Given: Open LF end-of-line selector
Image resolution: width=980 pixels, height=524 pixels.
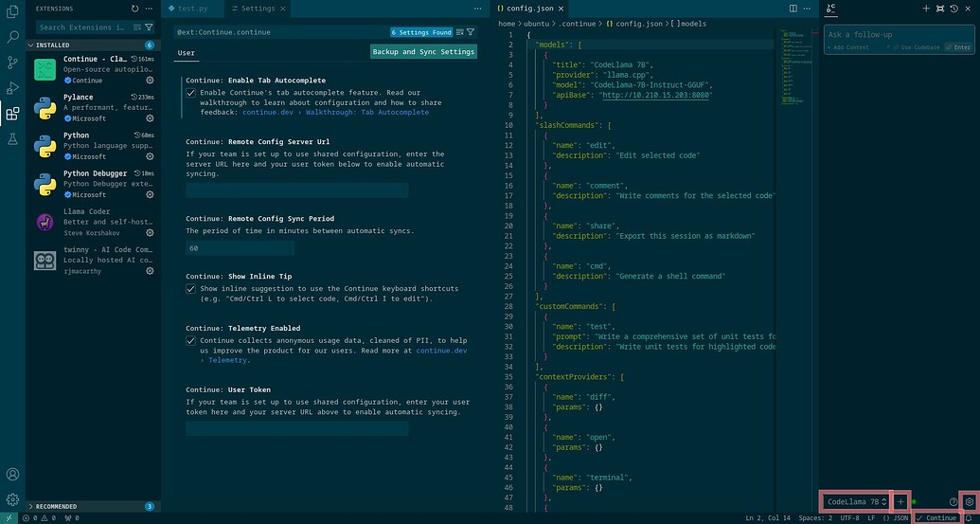Looking at the screenshot, I should coord(871,517).
